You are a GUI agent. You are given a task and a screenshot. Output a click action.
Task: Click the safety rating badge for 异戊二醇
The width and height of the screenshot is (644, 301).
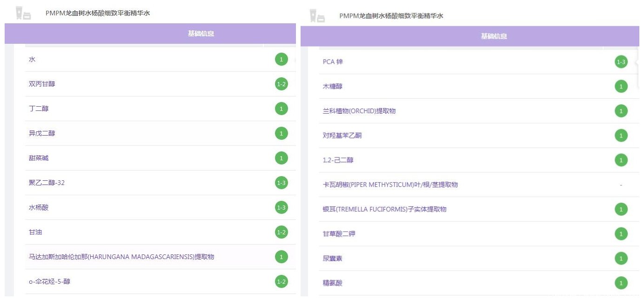281,134
